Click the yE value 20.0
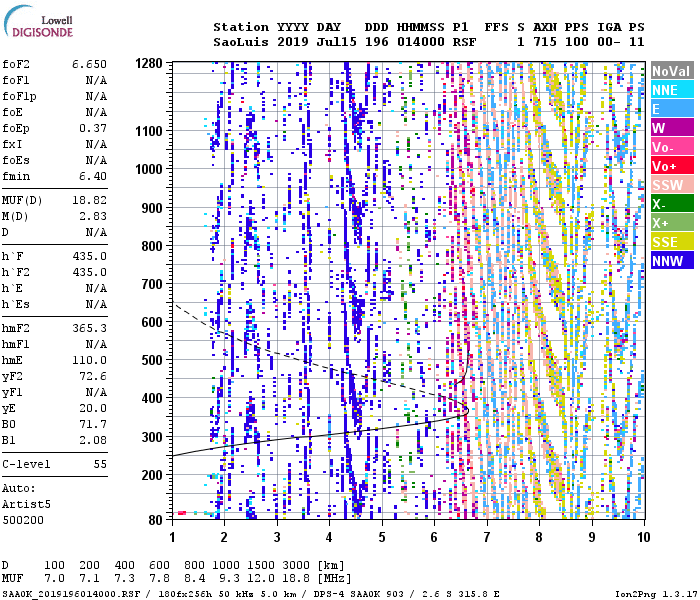 (93, 408)
